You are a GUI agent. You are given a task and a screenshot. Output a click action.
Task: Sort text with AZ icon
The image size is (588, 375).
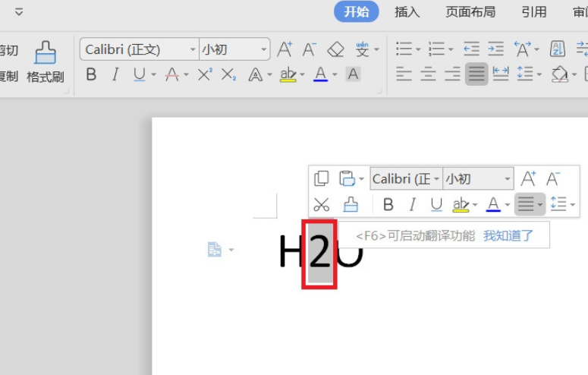[x=557, y=49]
